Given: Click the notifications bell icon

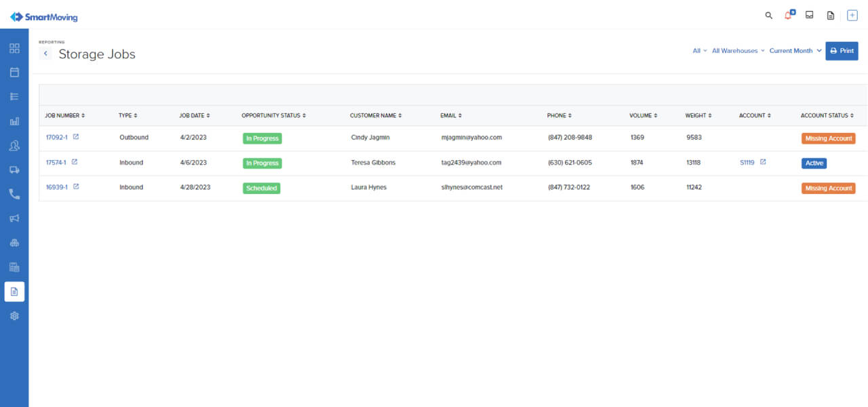Looking at the screenshot, I should pos(788,15).
